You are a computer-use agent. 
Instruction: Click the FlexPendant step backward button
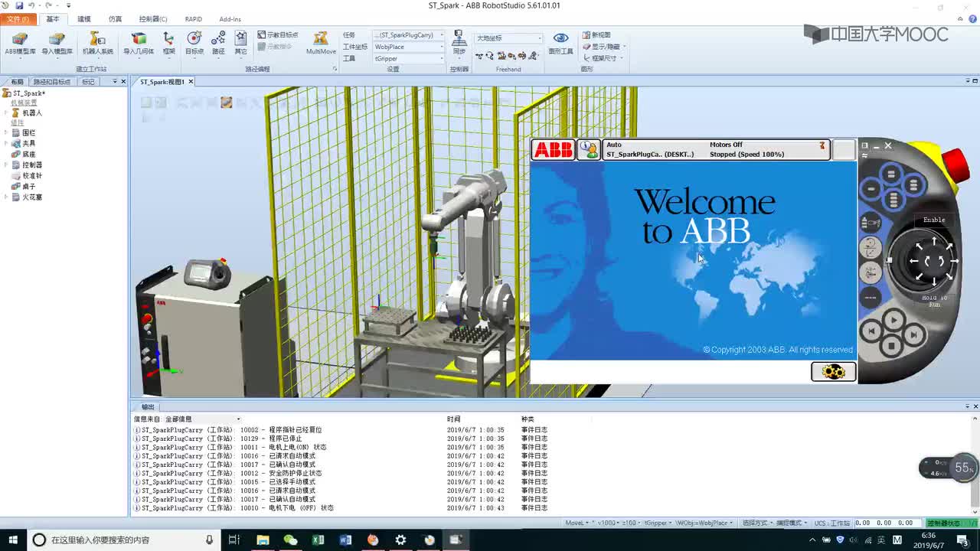pyautogui.click(x=871, y=332)
